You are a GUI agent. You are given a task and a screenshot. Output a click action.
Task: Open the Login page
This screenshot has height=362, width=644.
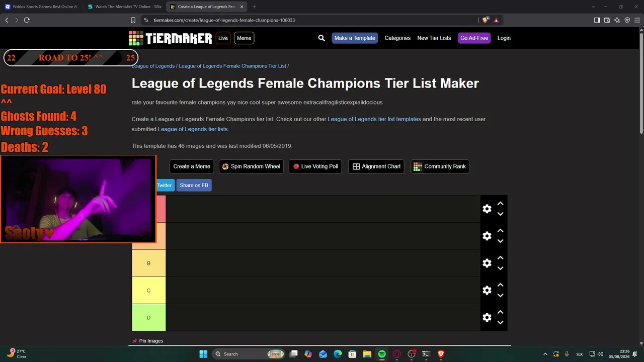click(x=504, y=38)
